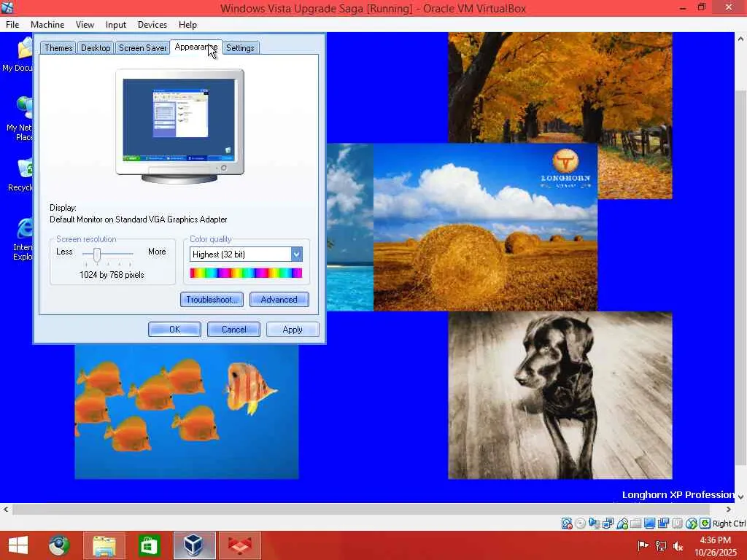Click the vertical scrollbar down arrow

[741, 497]
